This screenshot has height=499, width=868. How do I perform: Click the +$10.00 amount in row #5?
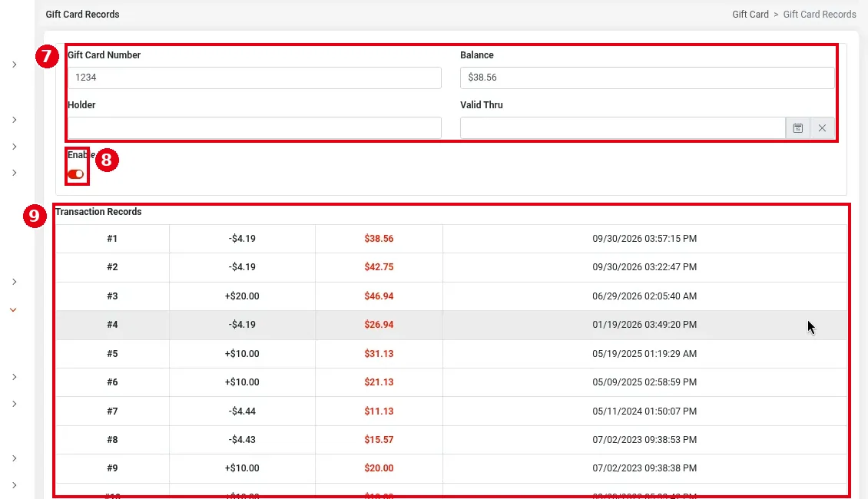[x=242, y=353]
